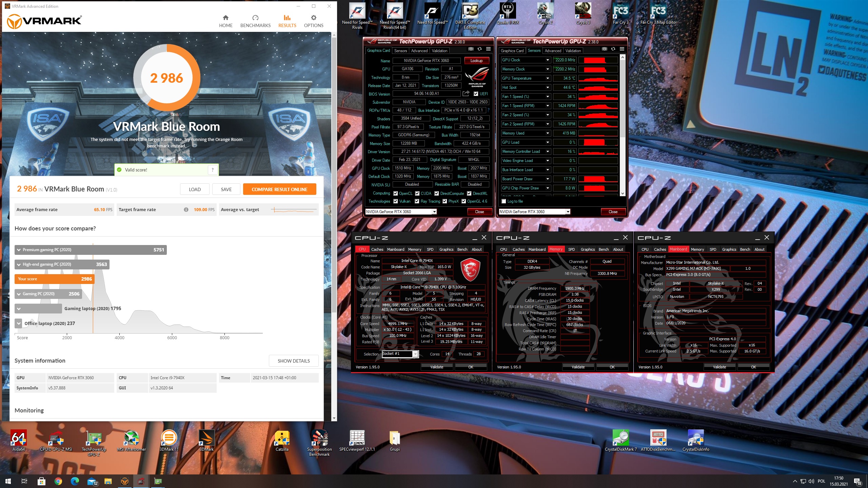This screenshot has height=488, width=868.
Task: Open Quake II RTX desktop shortcut
Action: click(508, 14)
